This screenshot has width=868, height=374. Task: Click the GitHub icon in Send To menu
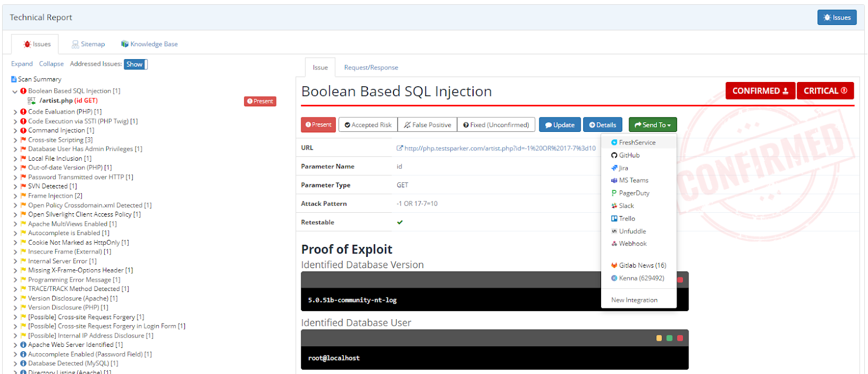[x=614, y=155]
